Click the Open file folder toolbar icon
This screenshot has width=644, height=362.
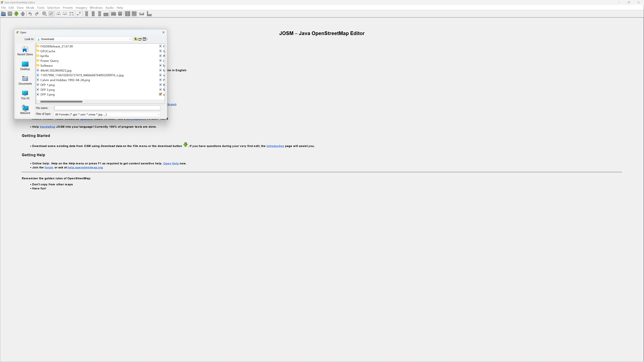(x=3, y=14)
